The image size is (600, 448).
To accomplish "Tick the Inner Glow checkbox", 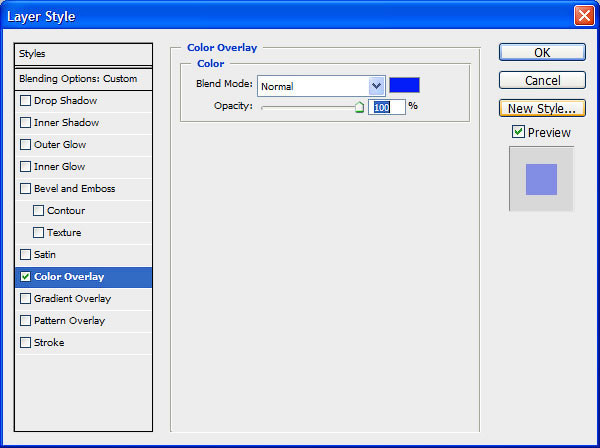I will (x=25, y=166).
